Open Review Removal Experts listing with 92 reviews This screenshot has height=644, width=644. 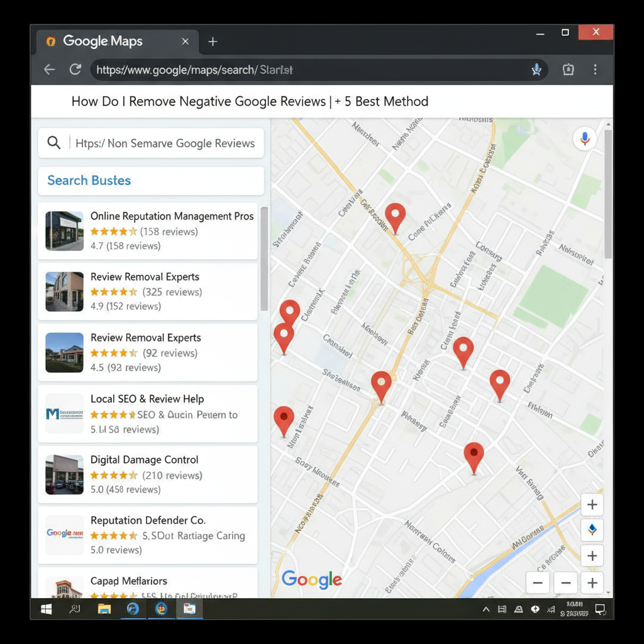147,352
